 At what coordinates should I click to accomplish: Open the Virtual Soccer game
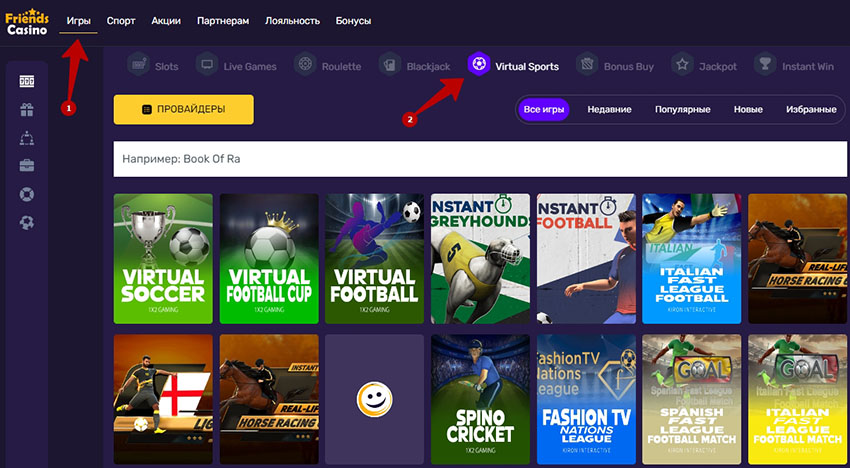(x=163, y=259)
